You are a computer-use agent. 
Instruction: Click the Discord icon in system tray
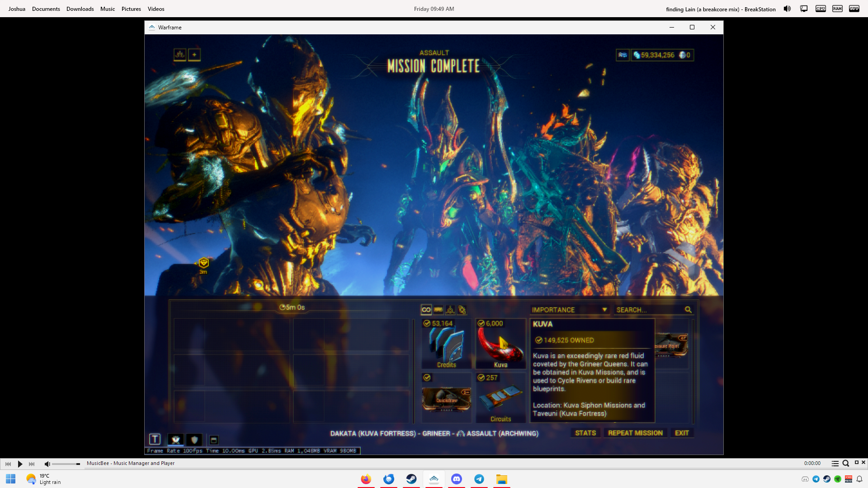(805, 479)
